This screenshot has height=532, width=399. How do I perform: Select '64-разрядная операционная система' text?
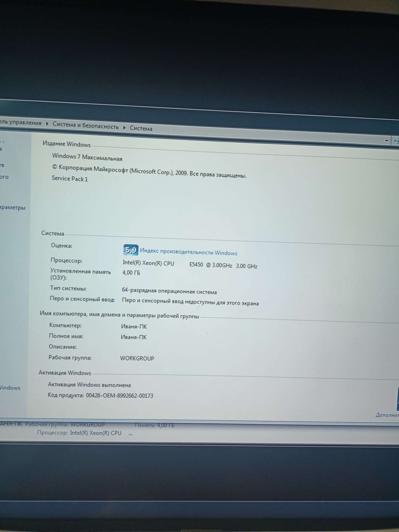coord(169,291)
